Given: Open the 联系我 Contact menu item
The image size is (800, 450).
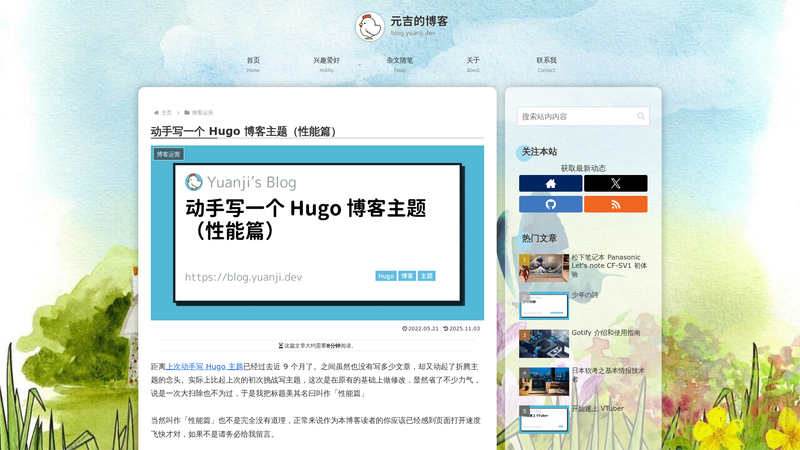Looking at the screenshot, I should pos(546,64).
